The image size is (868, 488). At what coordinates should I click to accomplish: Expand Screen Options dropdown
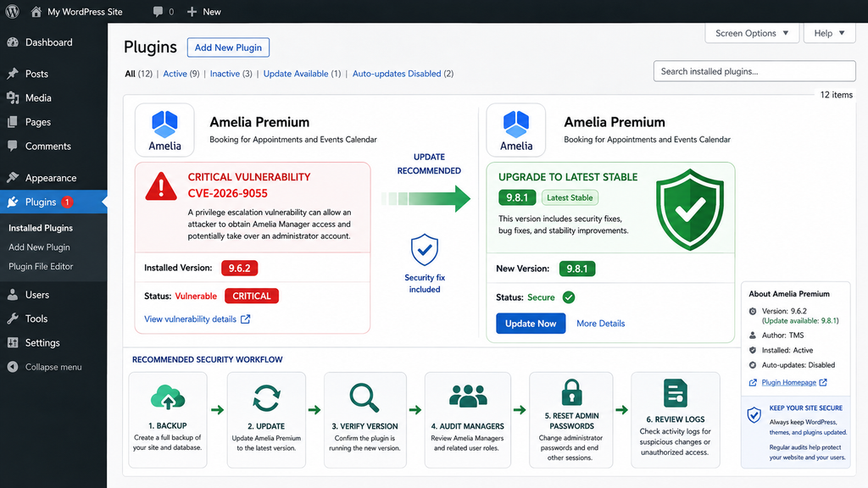point(752,33)
